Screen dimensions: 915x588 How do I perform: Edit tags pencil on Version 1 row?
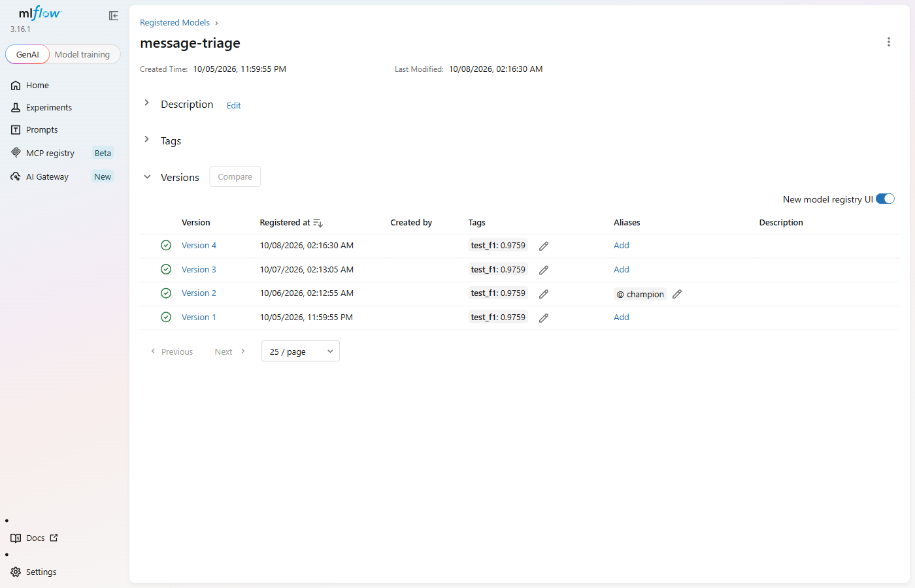click(x=544, y=318)
